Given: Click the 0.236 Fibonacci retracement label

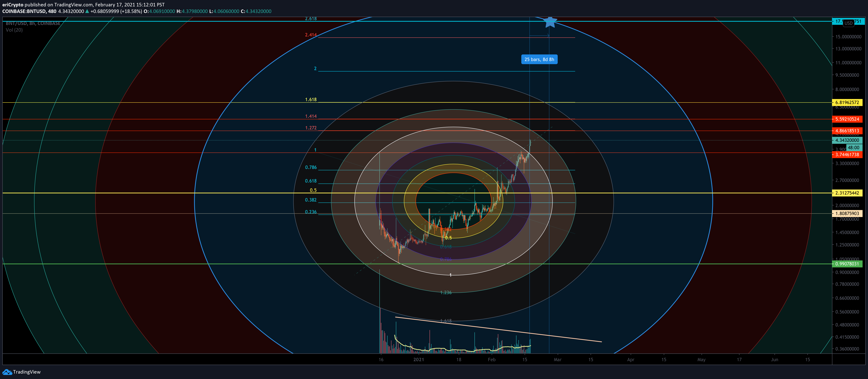Looking at the screenshot, I should pos(311,212).
